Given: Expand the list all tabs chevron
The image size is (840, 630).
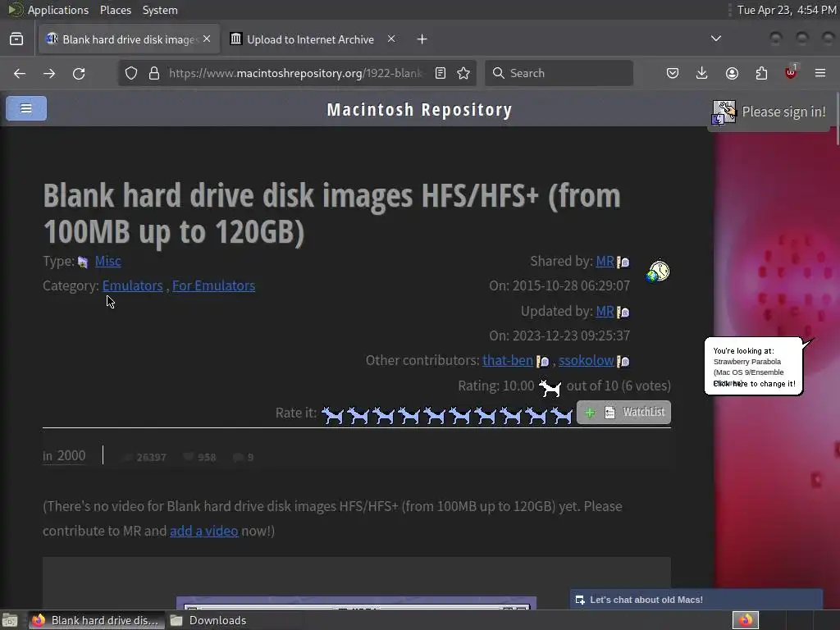Looking at the screenshot, I should (715, 39).
